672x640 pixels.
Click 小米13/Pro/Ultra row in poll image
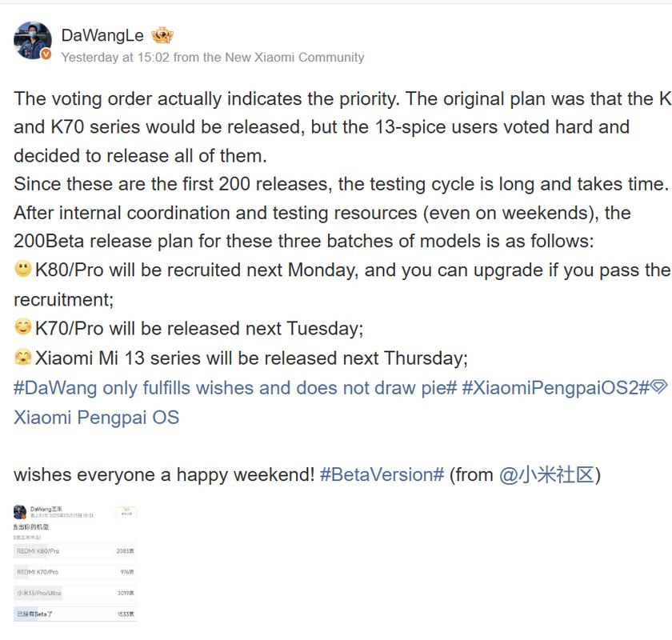coord(74,593)
